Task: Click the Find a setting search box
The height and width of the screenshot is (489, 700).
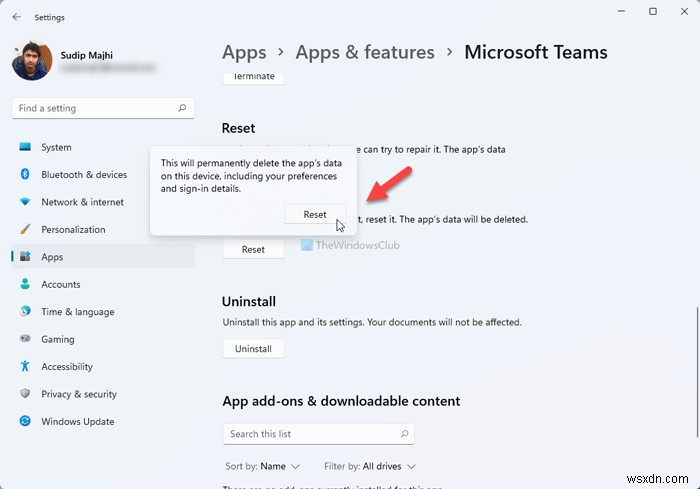Action: tap(103, 108)
